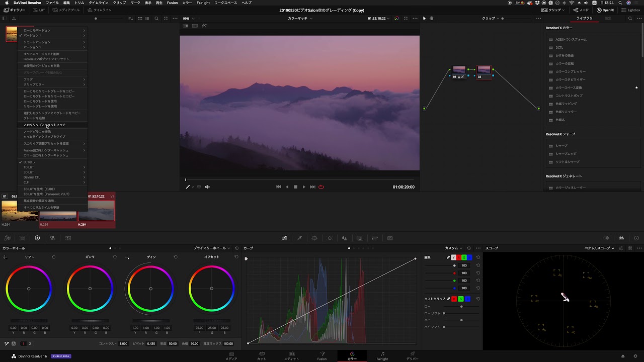Screen dimensions: 644x362
Task: Open the LUT browser button
Action: click(x=40, y=10)
